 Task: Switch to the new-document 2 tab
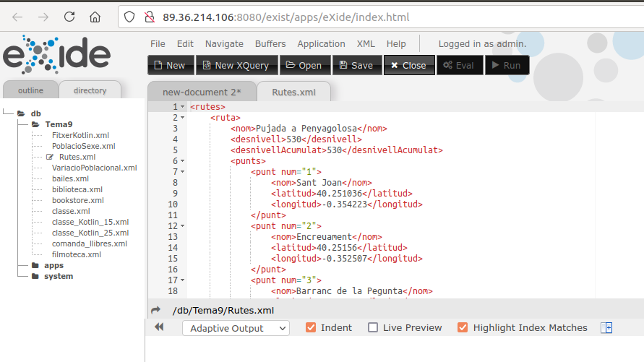click(201, 92)
